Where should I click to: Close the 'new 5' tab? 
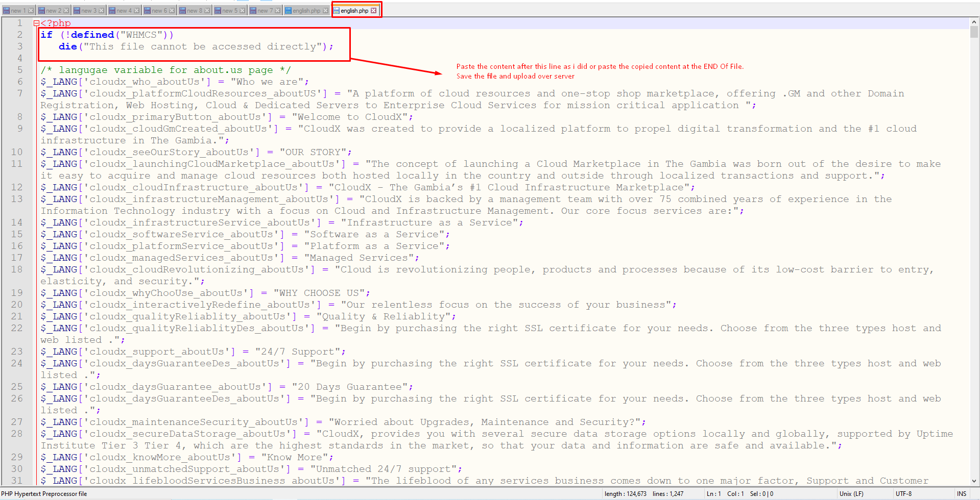[242, 11]
